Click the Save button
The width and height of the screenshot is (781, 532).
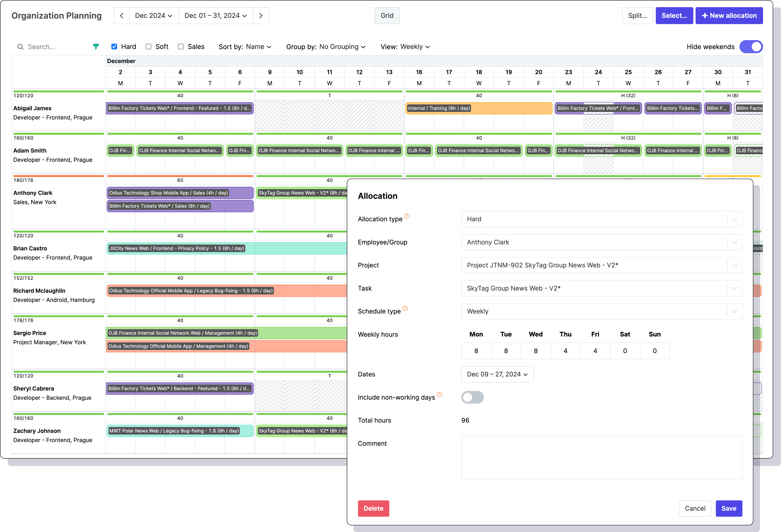point(729,509)
